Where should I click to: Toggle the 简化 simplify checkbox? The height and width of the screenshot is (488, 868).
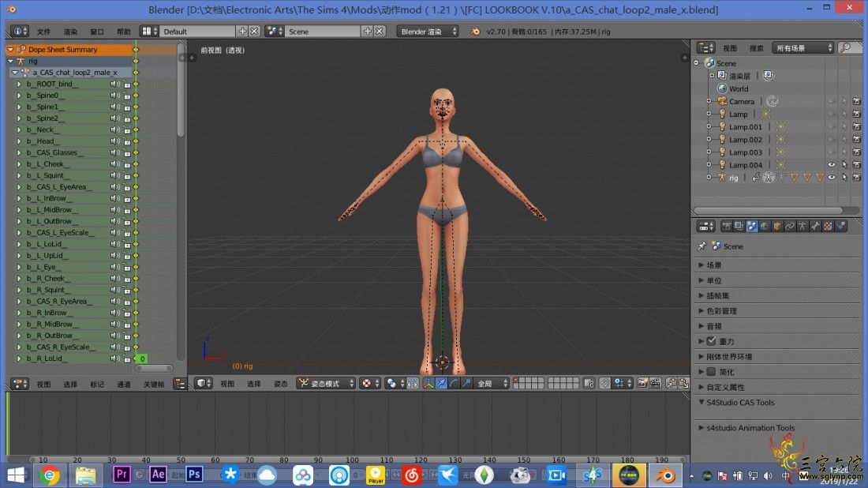point(711,372)
